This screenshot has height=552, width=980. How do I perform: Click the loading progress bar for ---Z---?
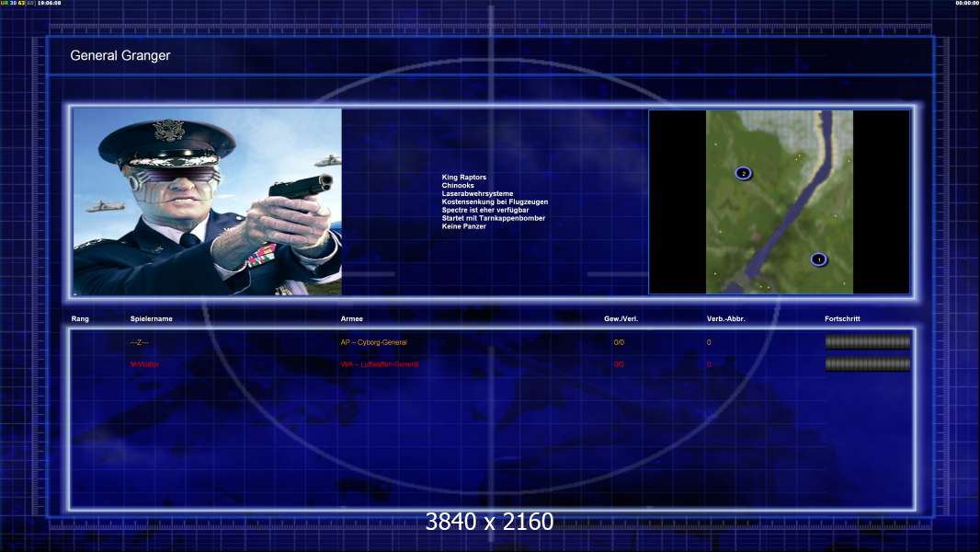coord(868,342)
